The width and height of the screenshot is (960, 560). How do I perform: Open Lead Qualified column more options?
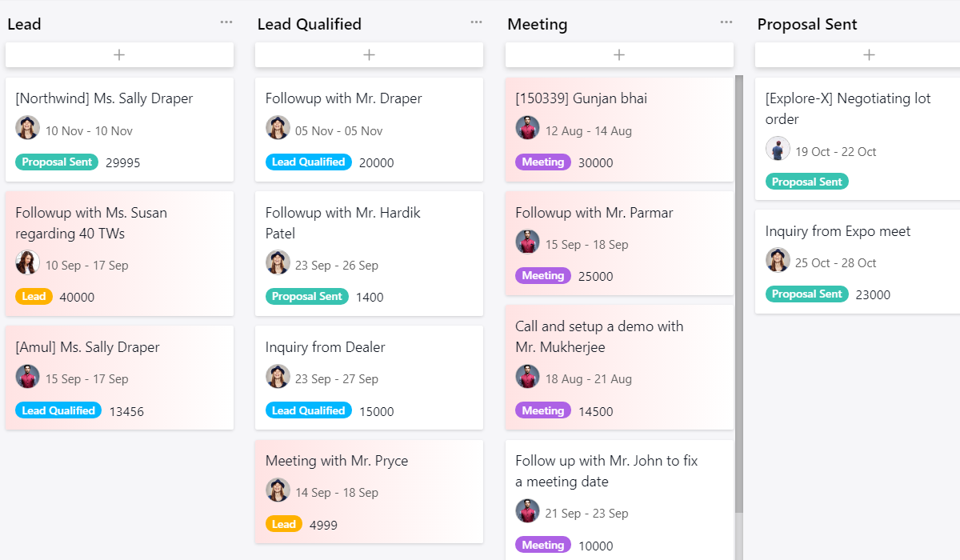(x=477, y=22)
